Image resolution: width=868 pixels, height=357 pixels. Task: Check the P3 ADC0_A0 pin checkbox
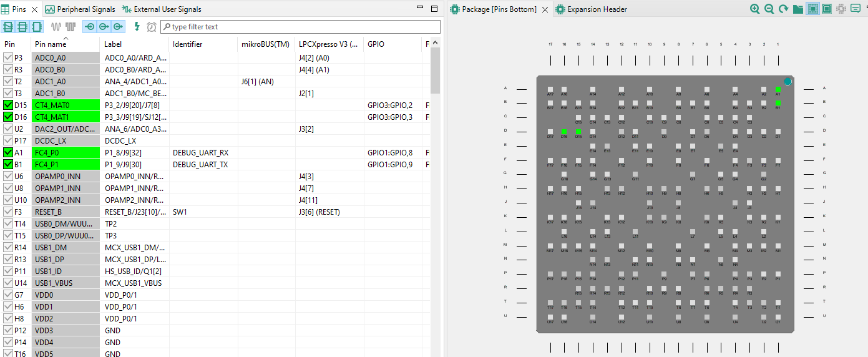[x=8, y=58]
